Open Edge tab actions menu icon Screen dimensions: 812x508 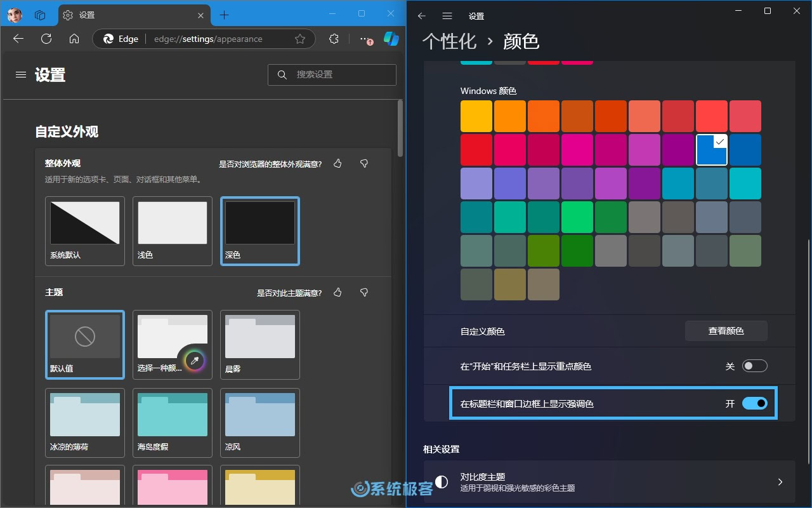tap(40, 15)
